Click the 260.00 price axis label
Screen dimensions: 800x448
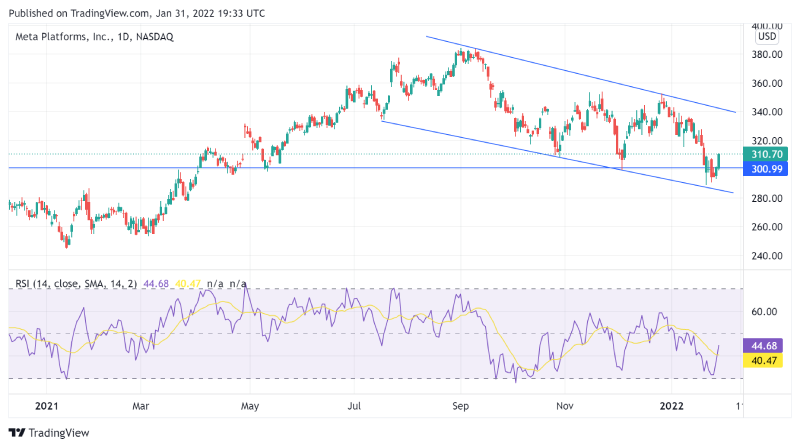pyautogui.click(x=767, y=227)
